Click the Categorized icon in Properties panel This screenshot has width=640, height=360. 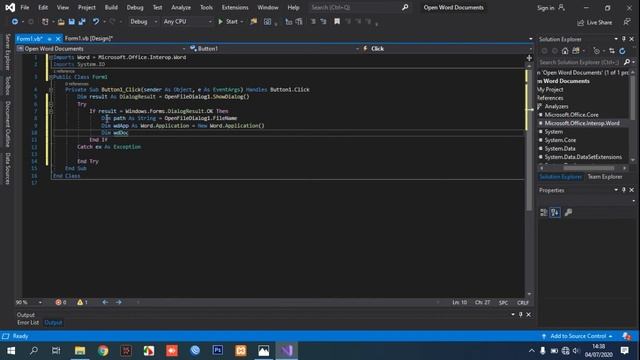click(x=544, y=212)
